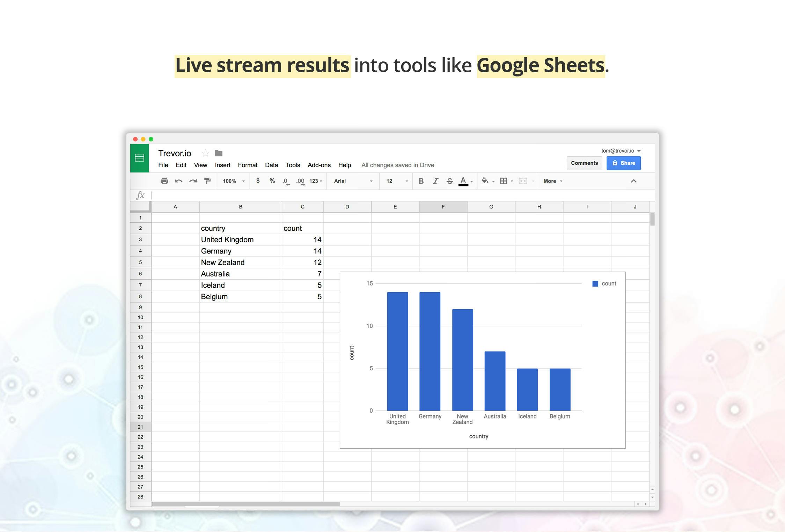
Task: Select column B header
Action: click(241, 207)
